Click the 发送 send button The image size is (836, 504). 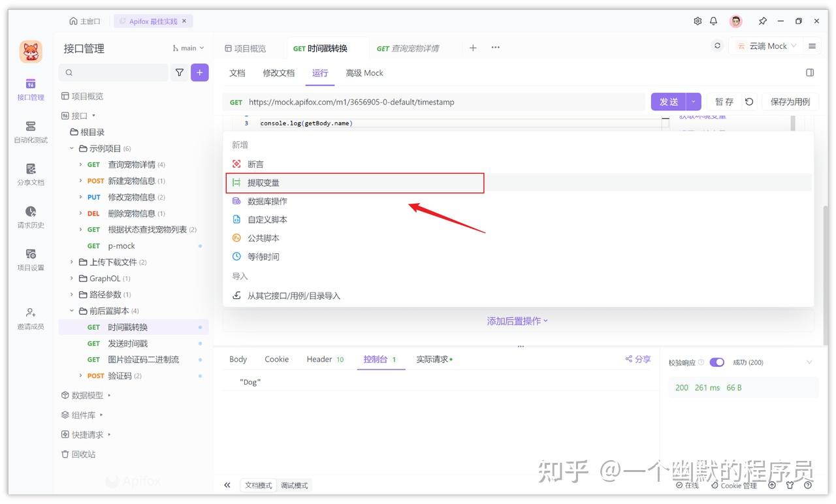(669, 102)
